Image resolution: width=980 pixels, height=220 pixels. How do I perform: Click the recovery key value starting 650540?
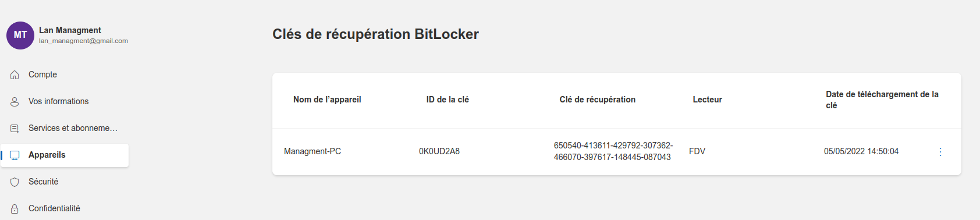click(x=613, y=151)
